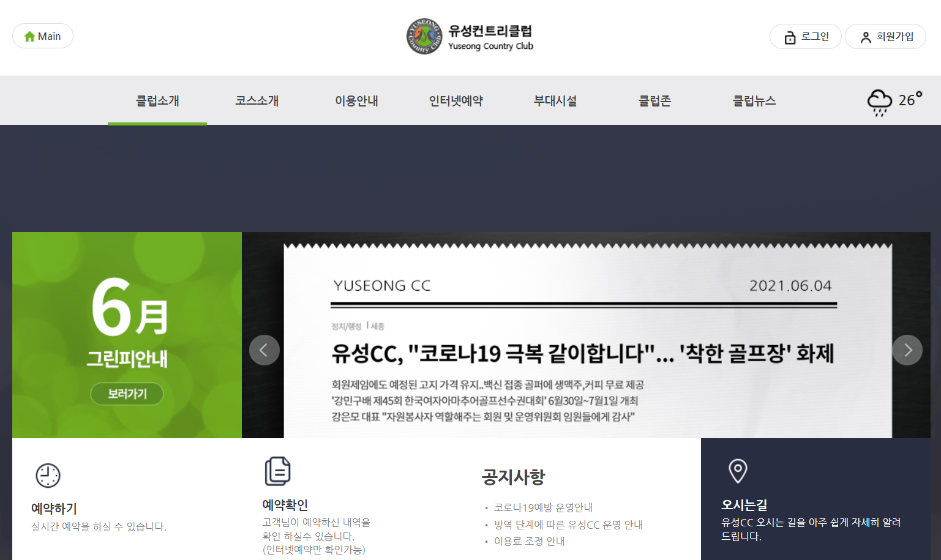Click the 로그인 button
The width and height of the screenshot is (941, 560).
click(x=806, y=37)
